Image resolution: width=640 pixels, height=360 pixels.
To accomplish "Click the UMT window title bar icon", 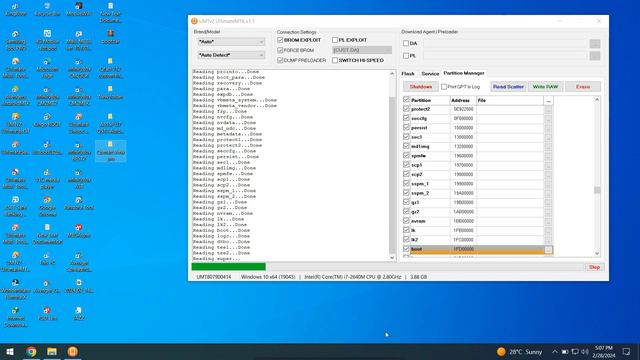I will coord(194,21).
